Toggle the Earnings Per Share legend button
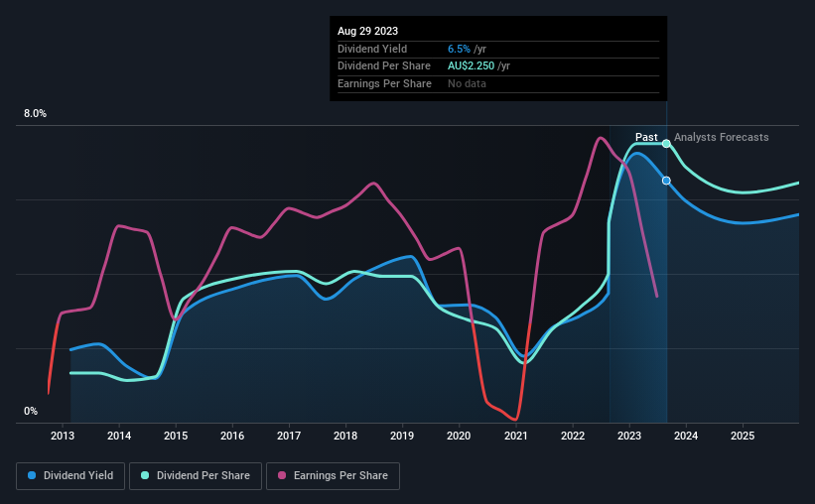Viewport: 815px width, 504px height. pos(333,476)
